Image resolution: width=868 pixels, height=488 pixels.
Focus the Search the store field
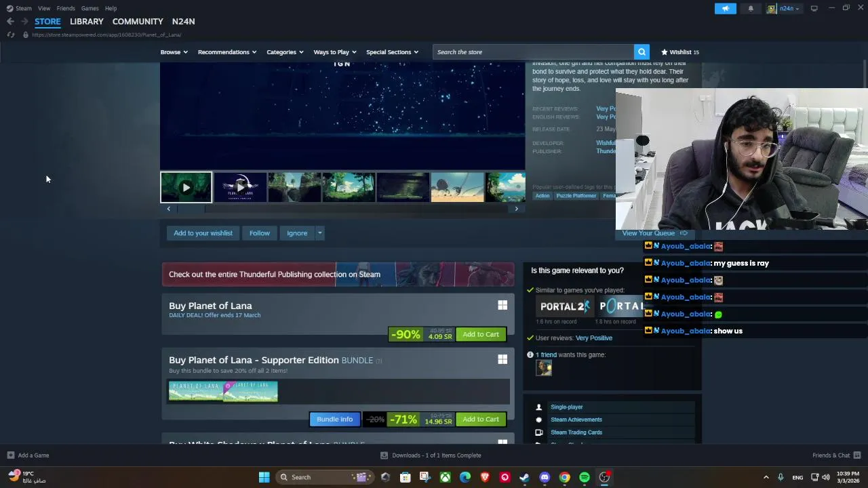(534, 52)
